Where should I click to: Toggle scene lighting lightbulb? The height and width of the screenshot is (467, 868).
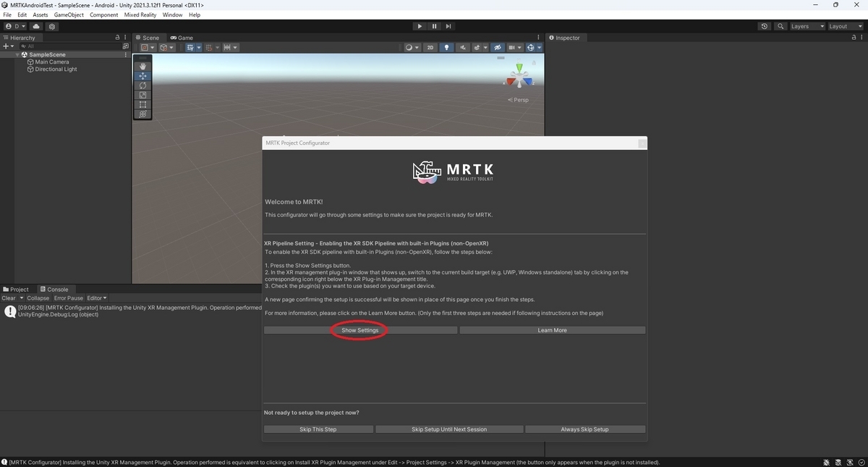point(447,47)
